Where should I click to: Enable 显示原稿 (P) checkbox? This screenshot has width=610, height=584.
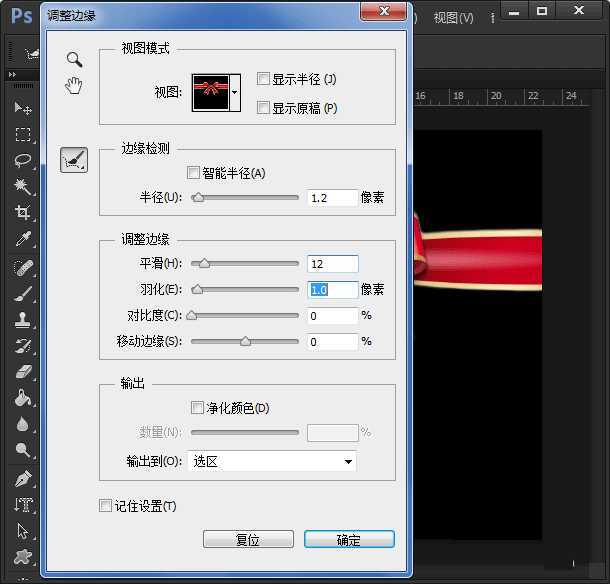[264, 107]
